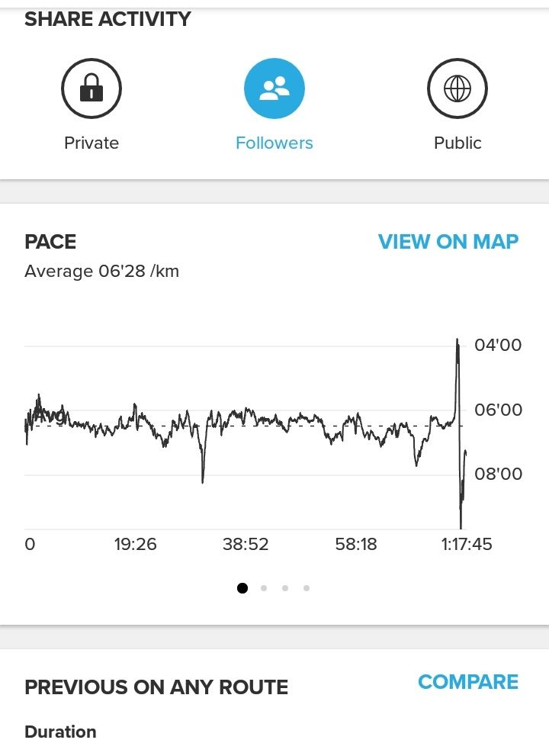Tap the Public sharing label

(x=457, y=143)
